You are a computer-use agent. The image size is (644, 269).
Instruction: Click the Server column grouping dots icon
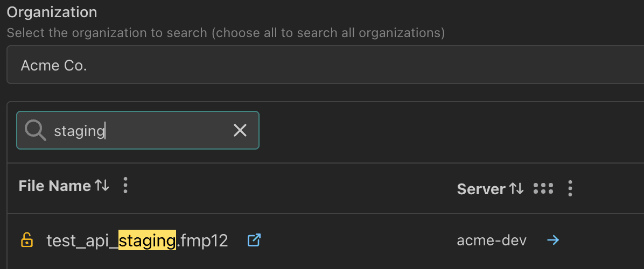pyautogui.click(x=543, y=189)
